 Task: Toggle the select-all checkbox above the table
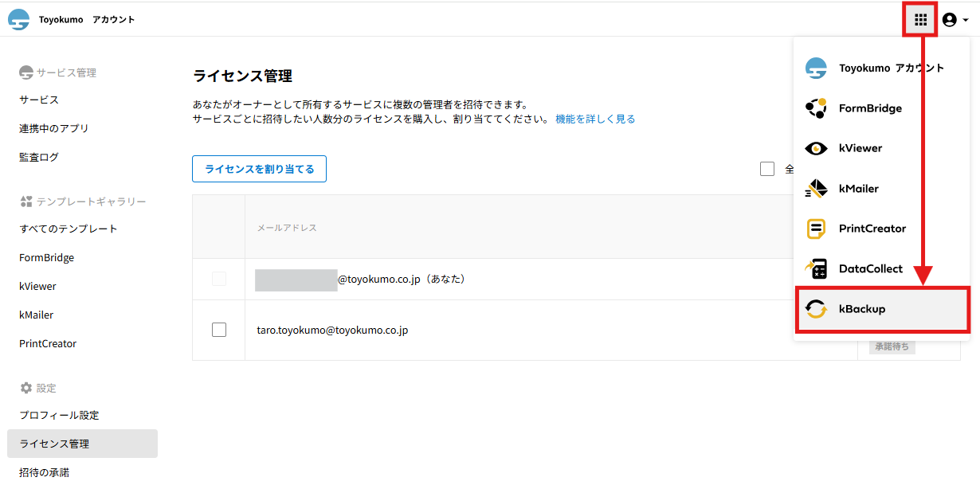[767, 169]
